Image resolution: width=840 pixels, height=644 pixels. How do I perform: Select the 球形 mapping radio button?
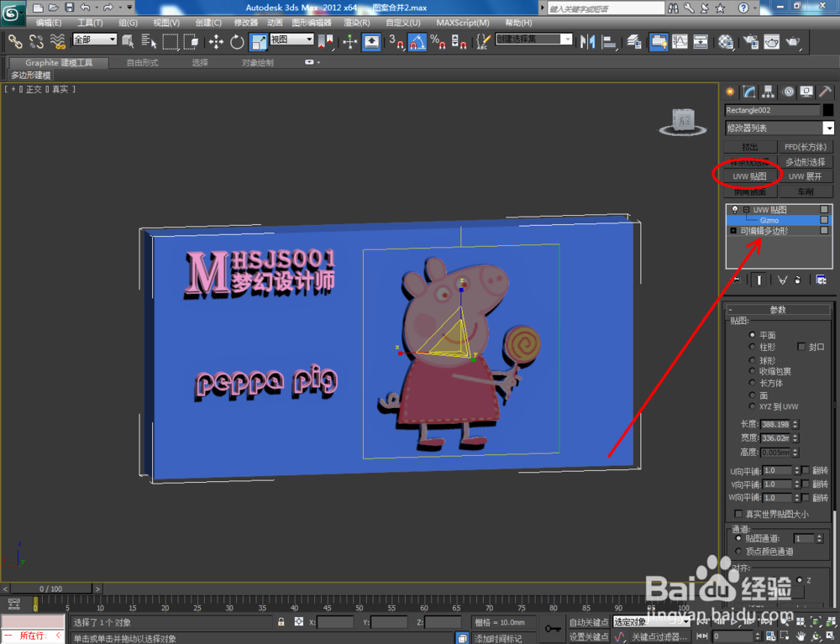[x=752, y=360]
